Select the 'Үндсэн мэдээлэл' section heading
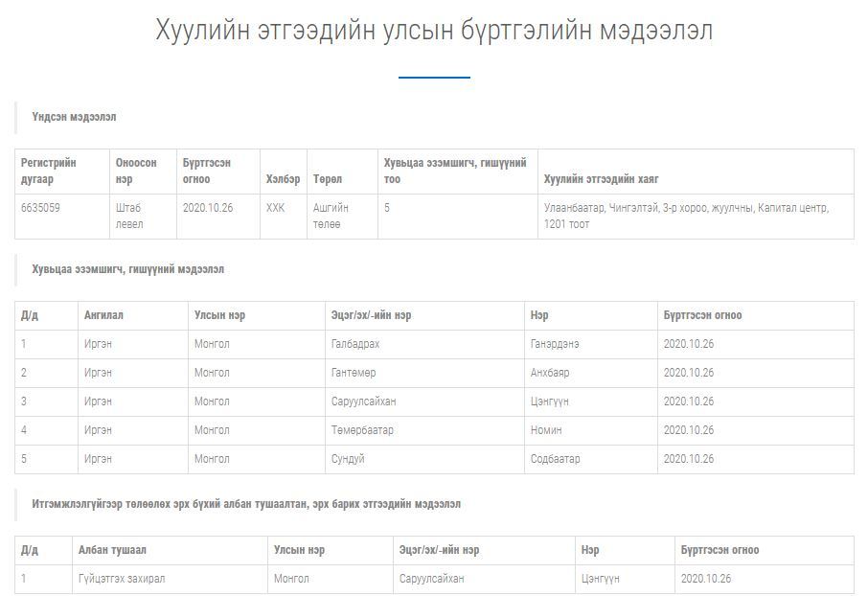Screen dimensions: 868x596 [x=74, y=117]
